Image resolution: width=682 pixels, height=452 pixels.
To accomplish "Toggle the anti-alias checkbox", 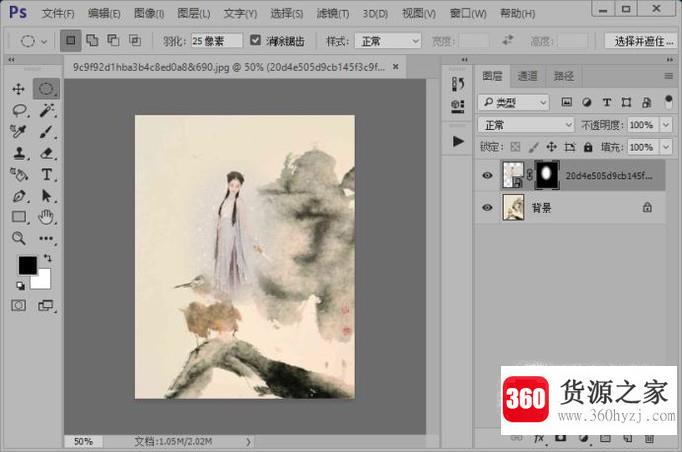I will pos(255,40).
